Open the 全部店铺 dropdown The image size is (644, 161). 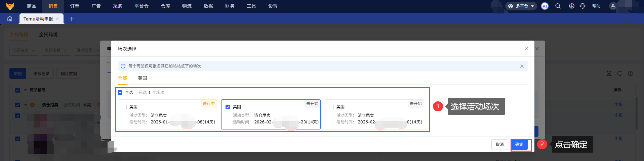56,50
